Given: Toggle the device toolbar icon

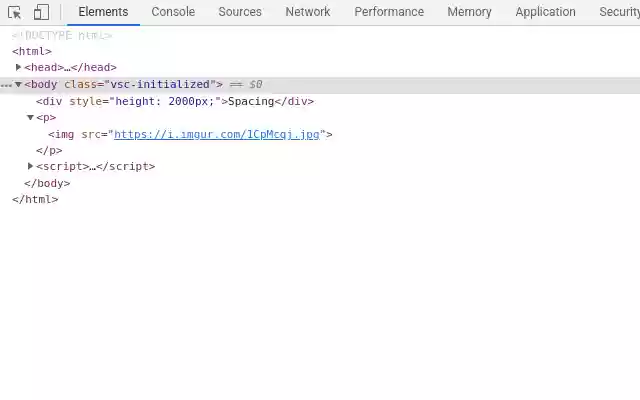Looking at the screenshot, I should [41, 12].
